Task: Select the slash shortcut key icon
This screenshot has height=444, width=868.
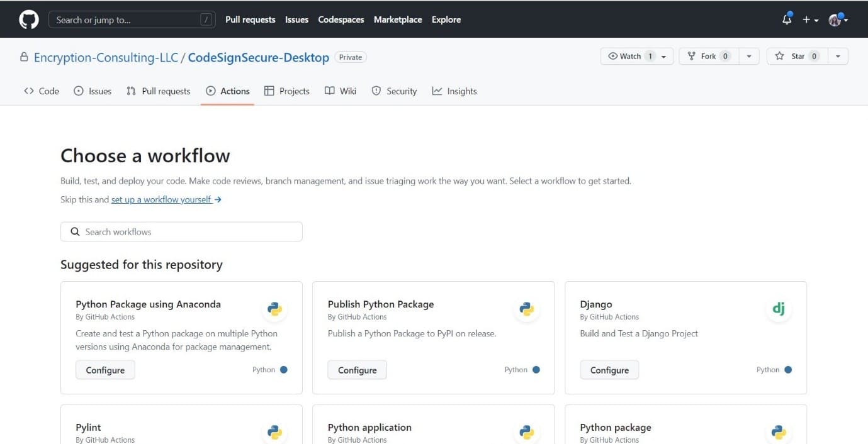Action: tap(206, 19)
